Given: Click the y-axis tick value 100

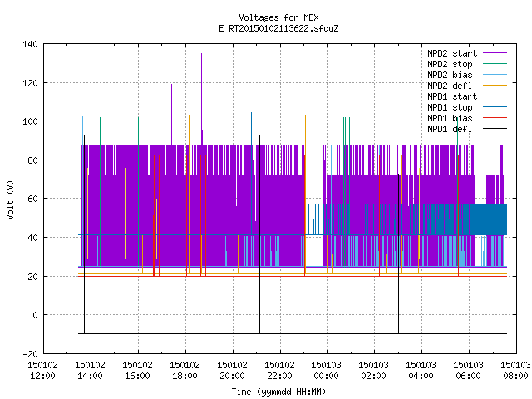Looking at the screenshot, I should click(30, 121).
